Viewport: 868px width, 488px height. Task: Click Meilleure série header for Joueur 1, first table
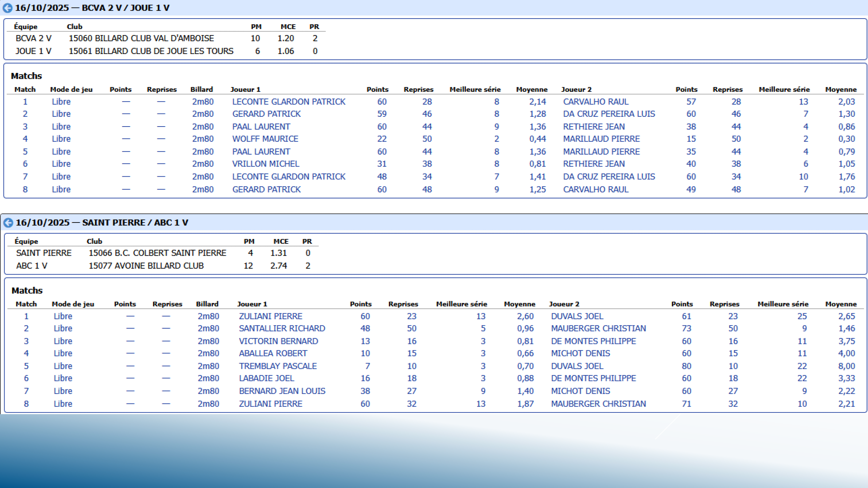(x=475, y=89)
